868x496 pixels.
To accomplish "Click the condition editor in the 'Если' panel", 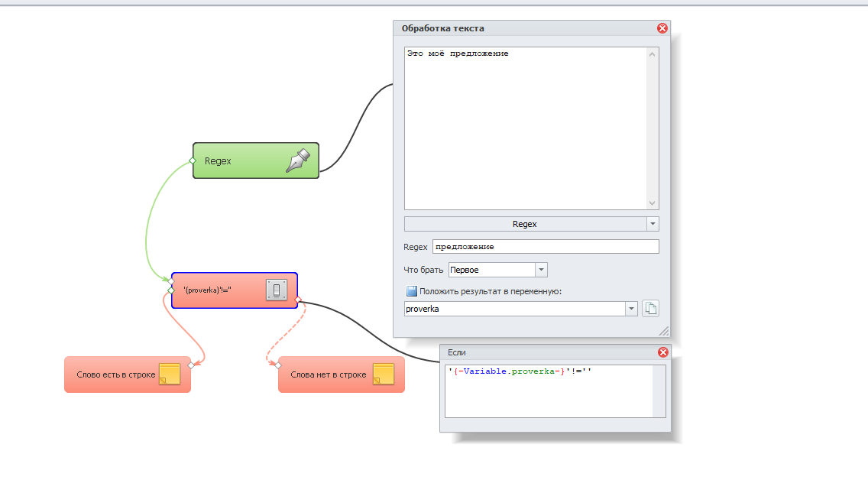I will (x=549, y=391).
